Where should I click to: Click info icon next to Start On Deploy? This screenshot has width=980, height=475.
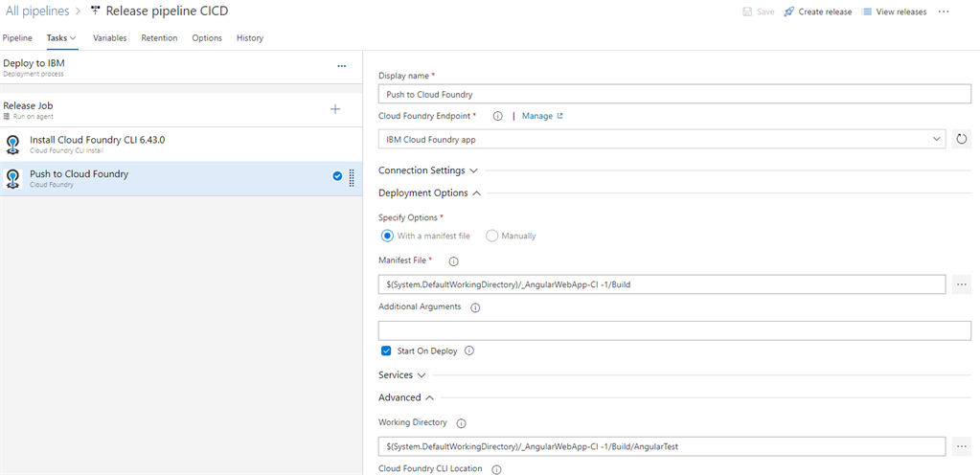tap(469, 351)
